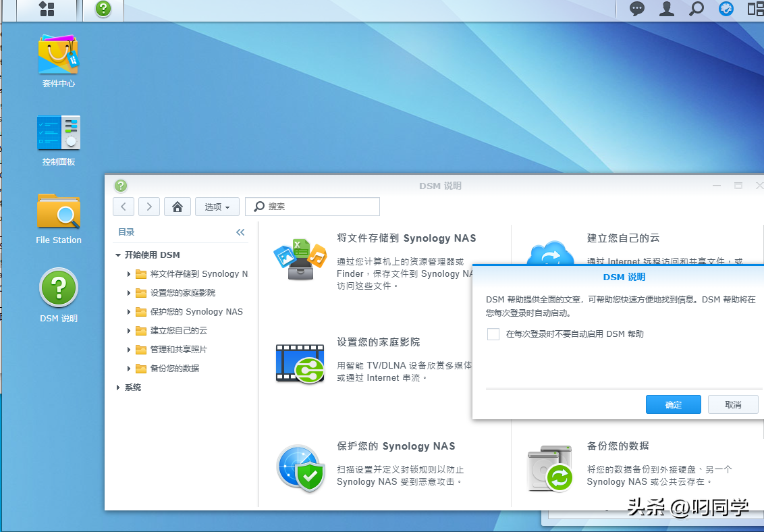Collapse the 目录 sidebar with the double chevron

pos(240,232)
